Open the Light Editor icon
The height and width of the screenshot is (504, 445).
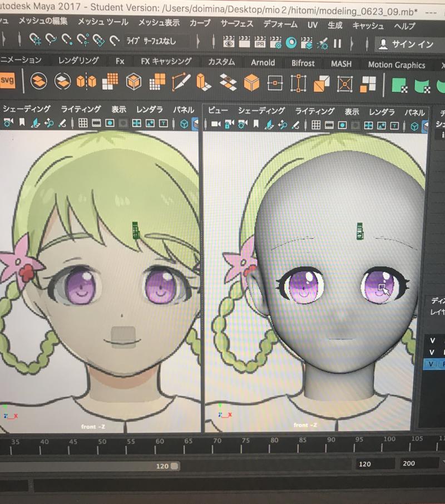pyautogui.click(x=322, y=43)
